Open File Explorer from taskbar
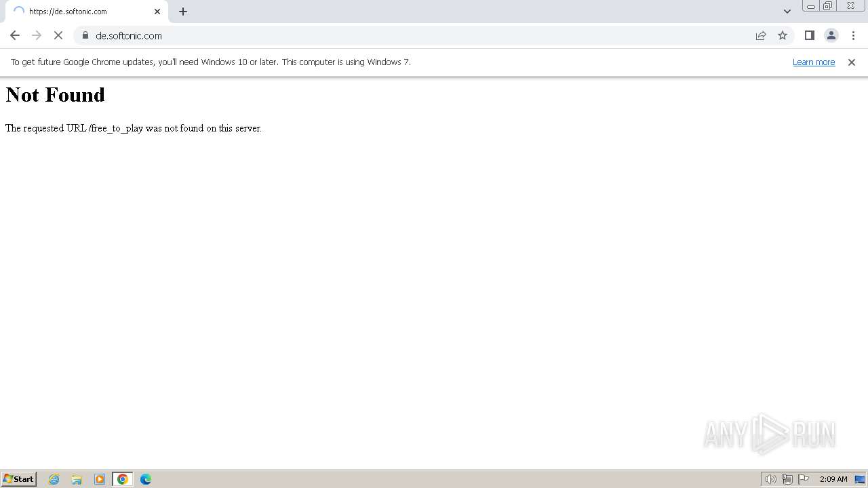Screen dimensions: 868x488 click(x=77, y=479)
